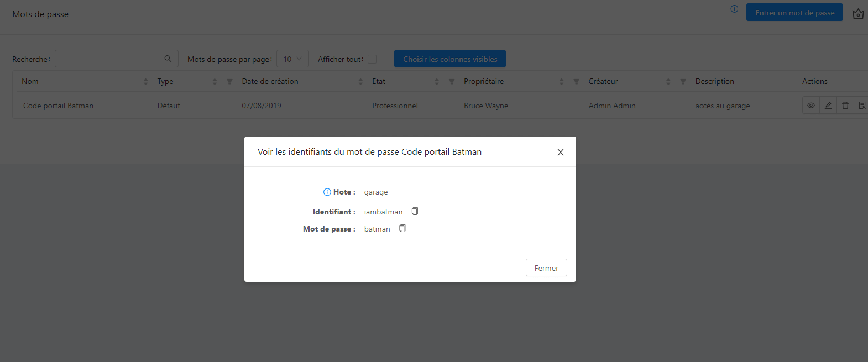Viewport: 868px width, 362px height.
Task: Filter the Type column
Action: coord(229,82)
